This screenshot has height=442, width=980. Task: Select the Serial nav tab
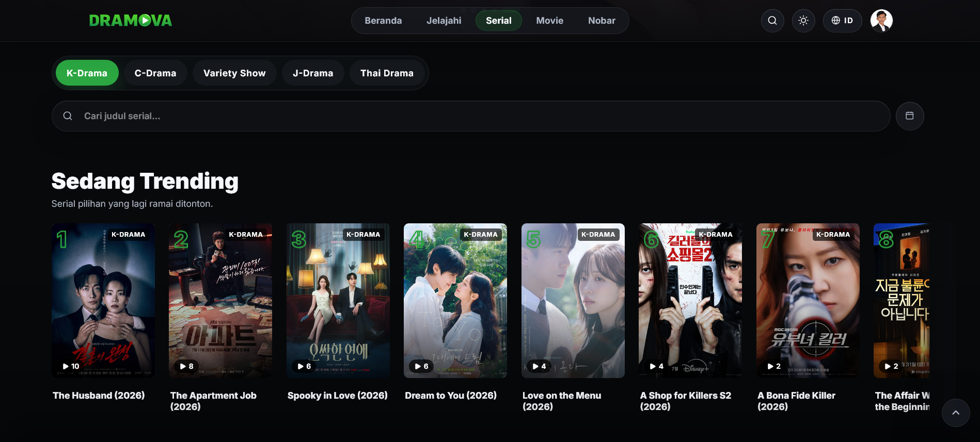point(499,21)
